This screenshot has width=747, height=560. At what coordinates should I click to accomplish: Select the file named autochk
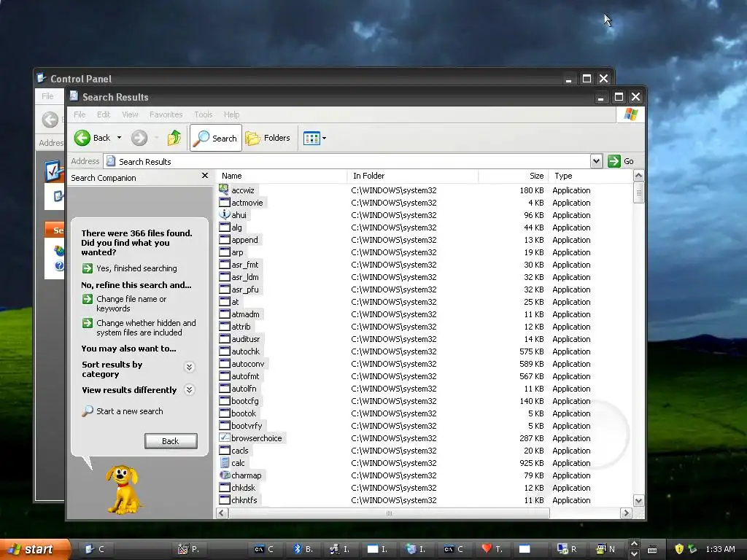[x=245, y=351]
